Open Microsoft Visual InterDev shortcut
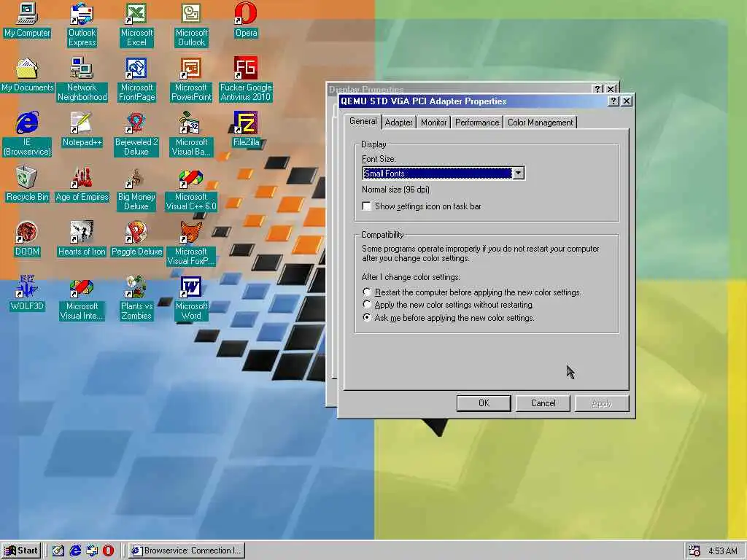 point(82,298)
